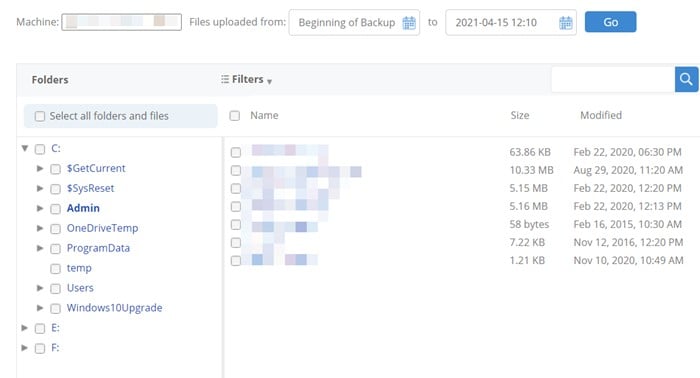Check the 7.22 KB file row
This screenshot has height=378, width=700.
pyautogui.click(x=236, y=243)
